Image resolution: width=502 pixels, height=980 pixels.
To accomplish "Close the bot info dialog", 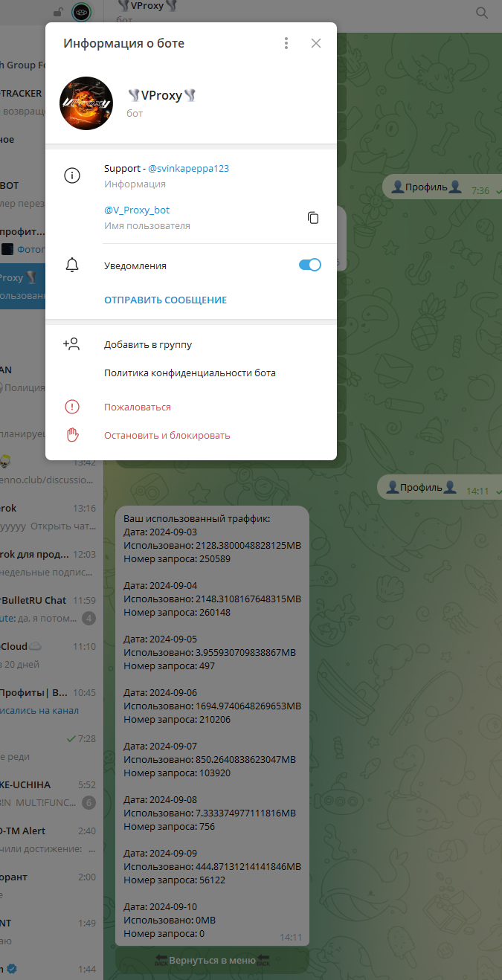I will 316,43.
